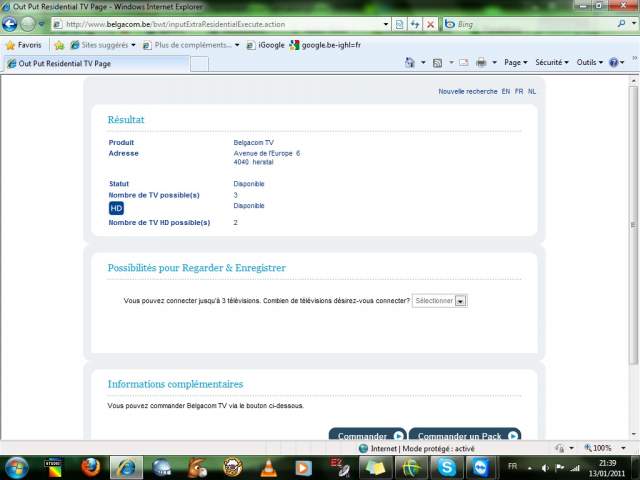Screen dimensions: 640x480
Task: Open the television count Sélectionner dropdown
Action: click(440, 300)
